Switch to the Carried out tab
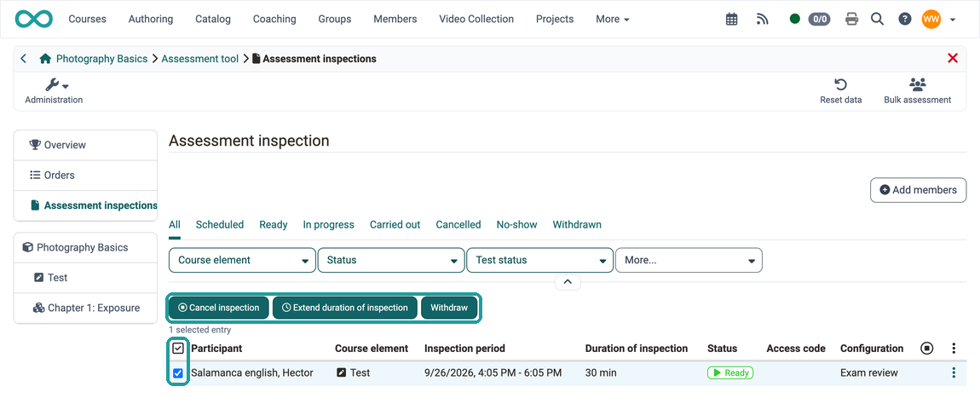980x398 pixels. [395, 224]
